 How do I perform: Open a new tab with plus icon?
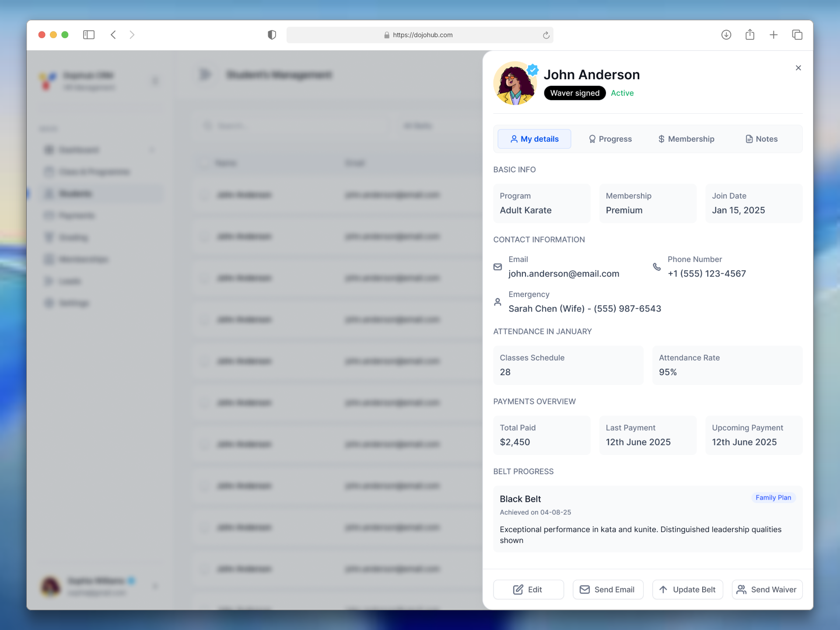tap(773, 35)
